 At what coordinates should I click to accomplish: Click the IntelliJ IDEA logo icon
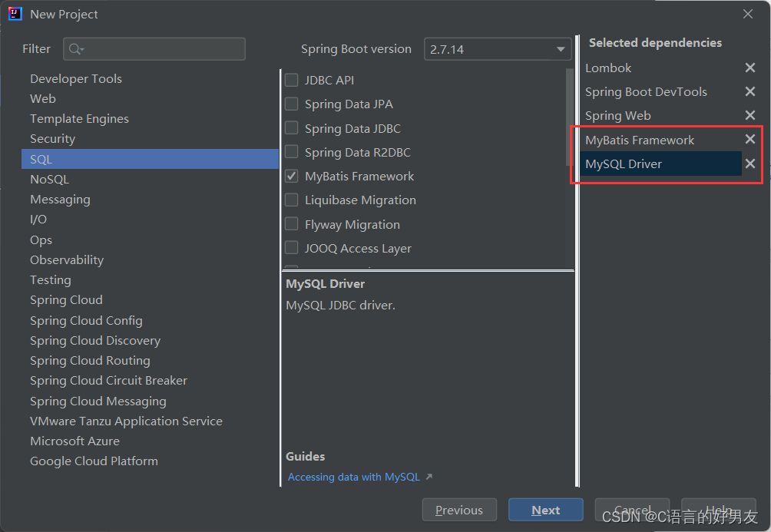(15, 14)
